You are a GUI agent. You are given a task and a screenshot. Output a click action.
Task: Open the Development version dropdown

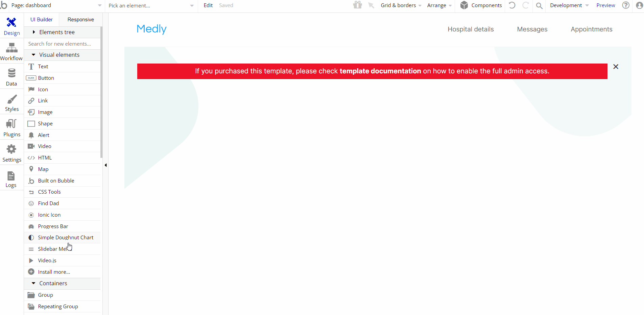click(569, 5)
